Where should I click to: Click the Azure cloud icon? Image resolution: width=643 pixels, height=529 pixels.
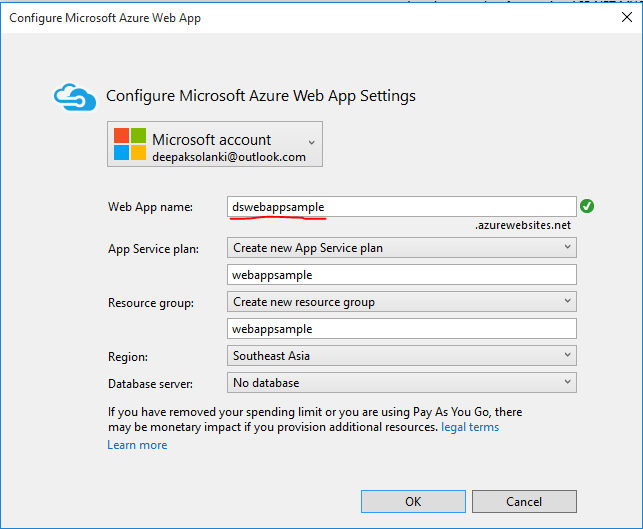pyautogui.click(x=74, y=96)
